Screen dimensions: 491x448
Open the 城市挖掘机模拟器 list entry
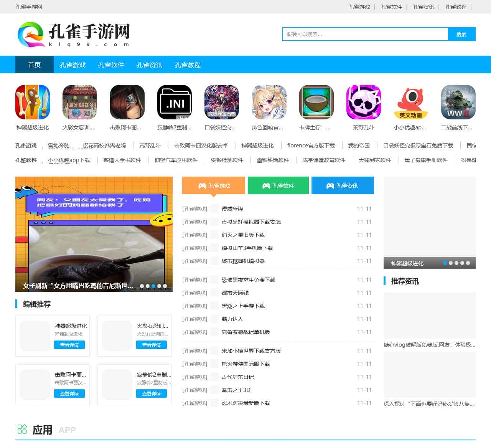click(243, 261)
